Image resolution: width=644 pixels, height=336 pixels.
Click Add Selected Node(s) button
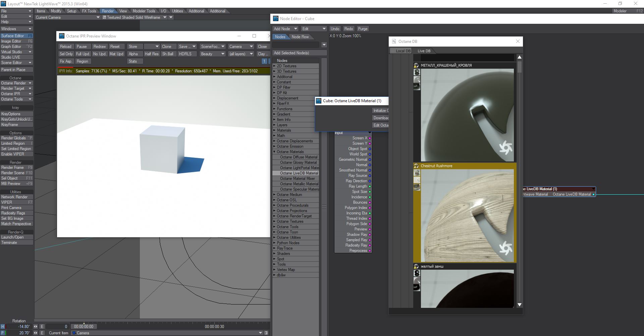pyautogui.click(x=299, y=53)
